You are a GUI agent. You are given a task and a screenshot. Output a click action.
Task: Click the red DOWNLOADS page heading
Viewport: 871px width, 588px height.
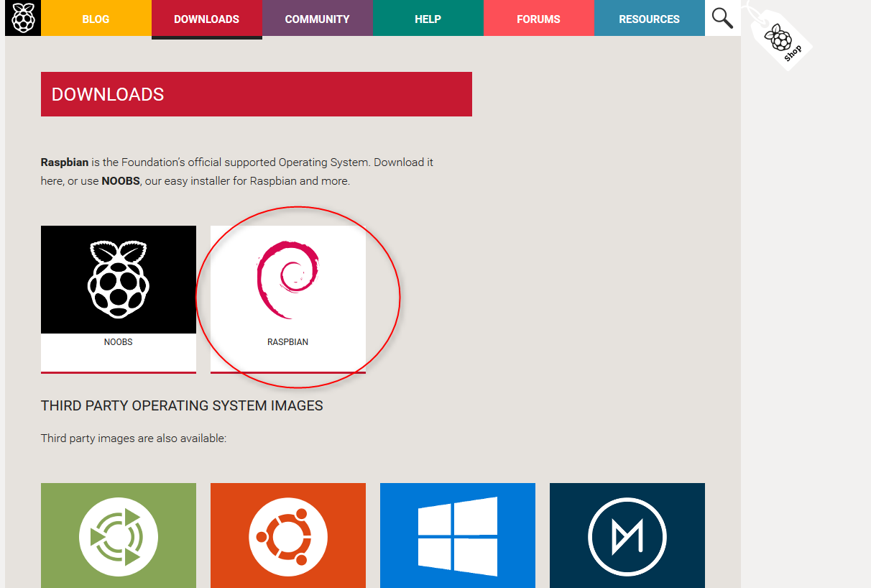coord(257,94)
